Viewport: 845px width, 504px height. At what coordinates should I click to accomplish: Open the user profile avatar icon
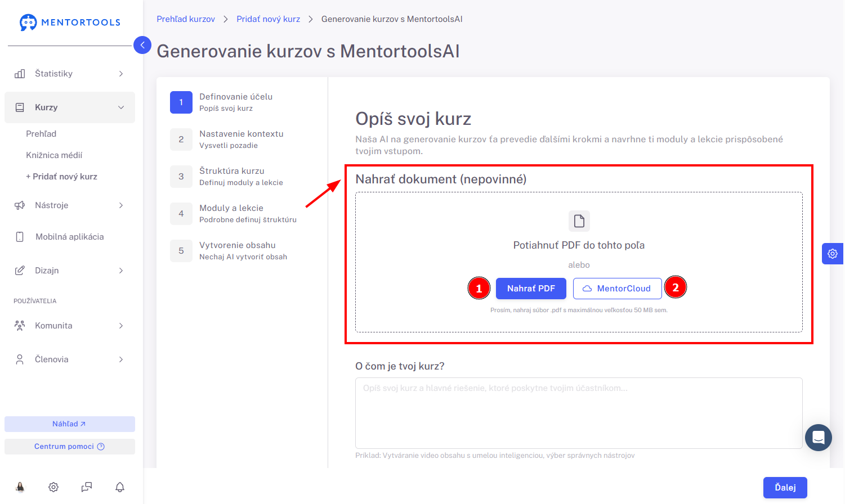click(20, 487)
